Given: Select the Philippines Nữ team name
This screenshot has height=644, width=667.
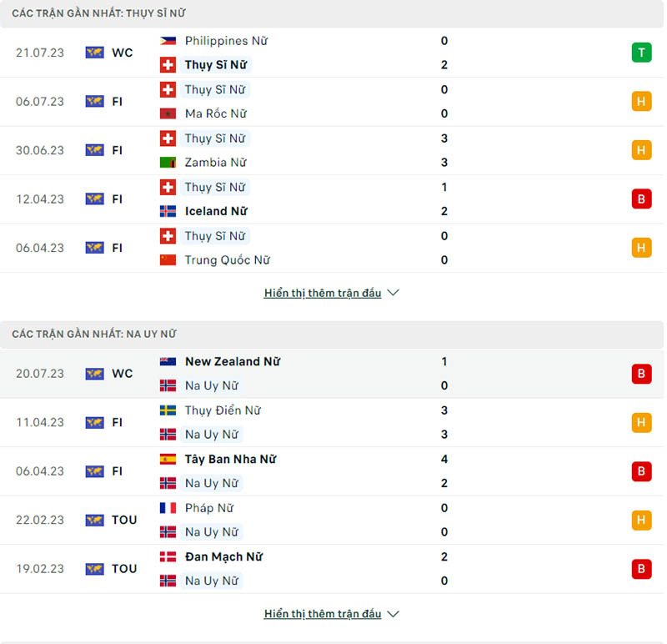Looking at the screenshot, I should click(227, 40).
